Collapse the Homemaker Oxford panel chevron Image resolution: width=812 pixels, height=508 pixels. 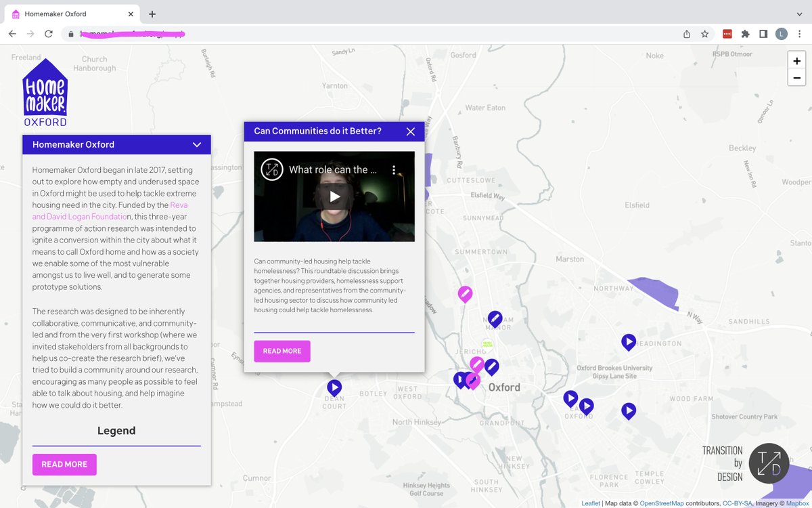(197, 144)
